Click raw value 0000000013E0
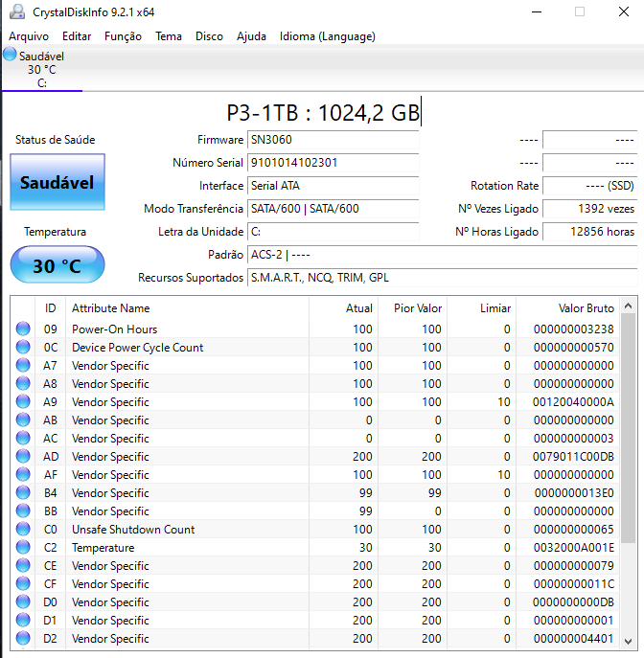 (573, 493)
